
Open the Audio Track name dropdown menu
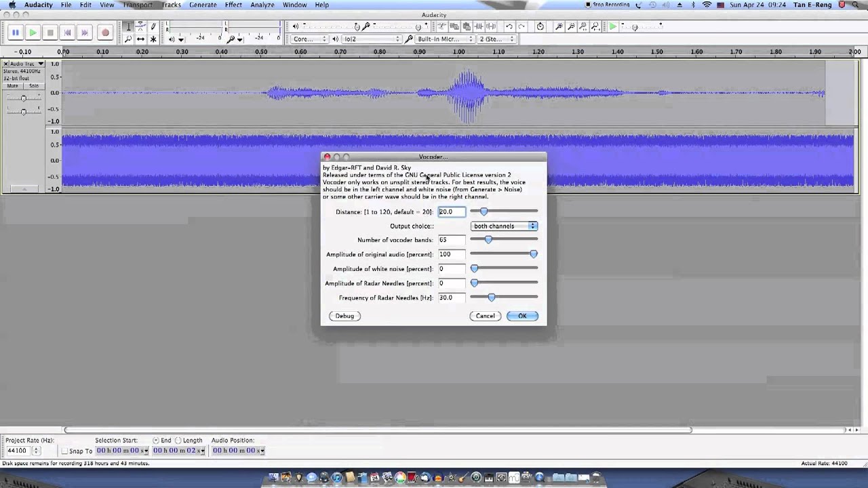(x=27, y=64)
